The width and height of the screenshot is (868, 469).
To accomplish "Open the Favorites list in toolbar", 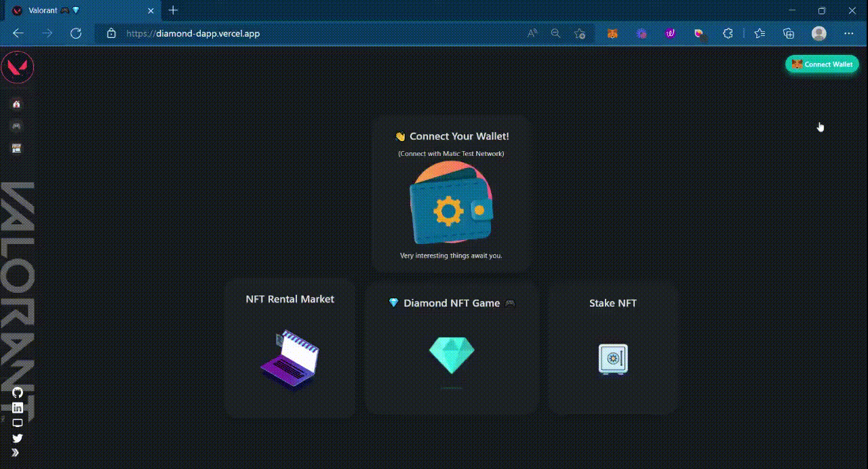I will click(x=759, y=33).
